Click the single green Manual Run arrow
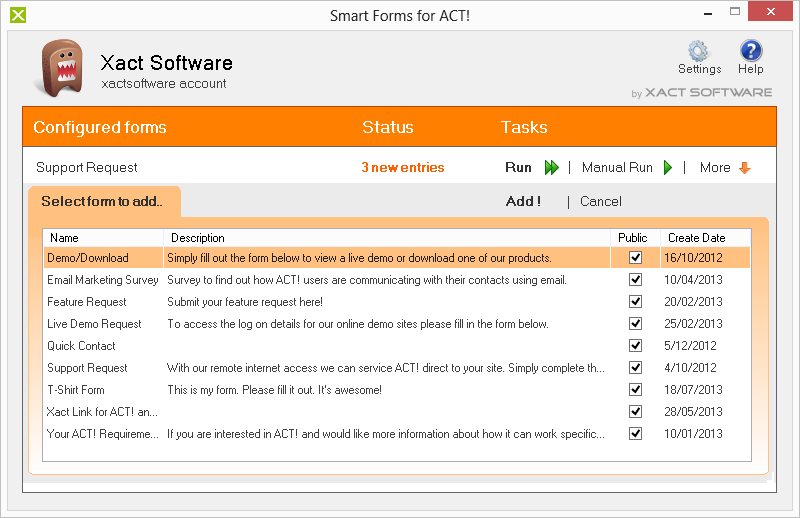The width and height of the screenshot is (800, 518). 668,167
